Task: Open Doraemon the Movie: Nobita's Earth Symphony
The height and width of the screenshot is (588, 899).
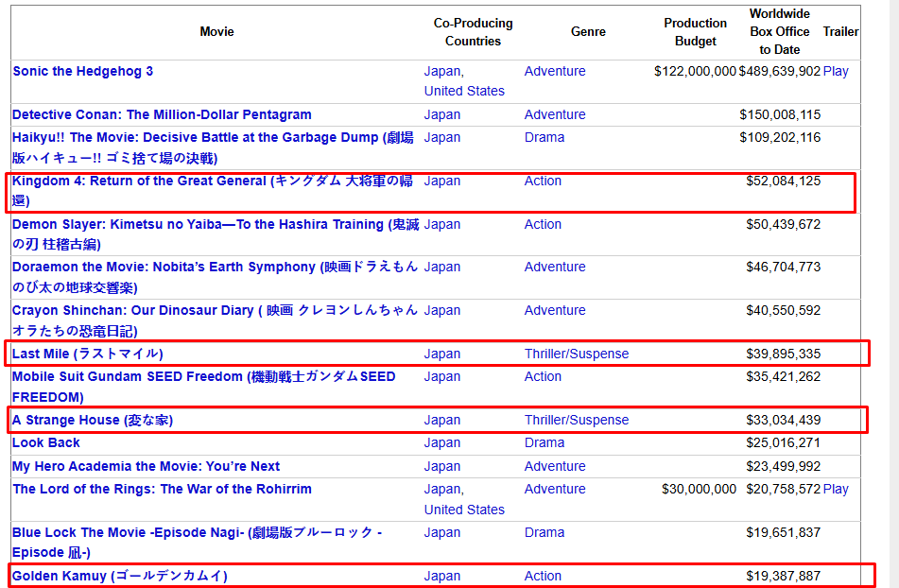Action: [215, 277]
